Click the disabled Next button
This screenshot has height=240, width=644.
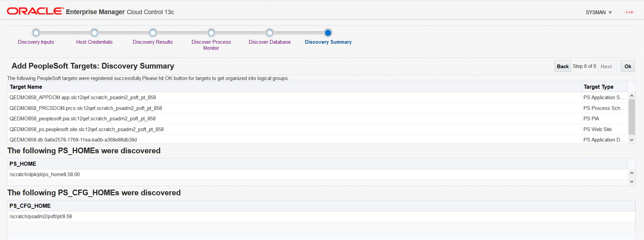point(606,66)
